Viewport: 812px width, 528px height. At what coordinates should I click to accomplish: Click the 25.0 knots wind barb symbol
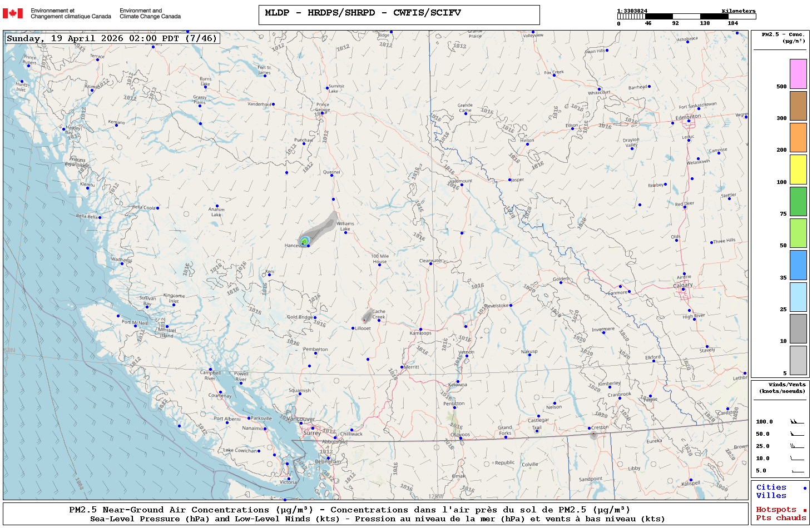tap(797, 446)
